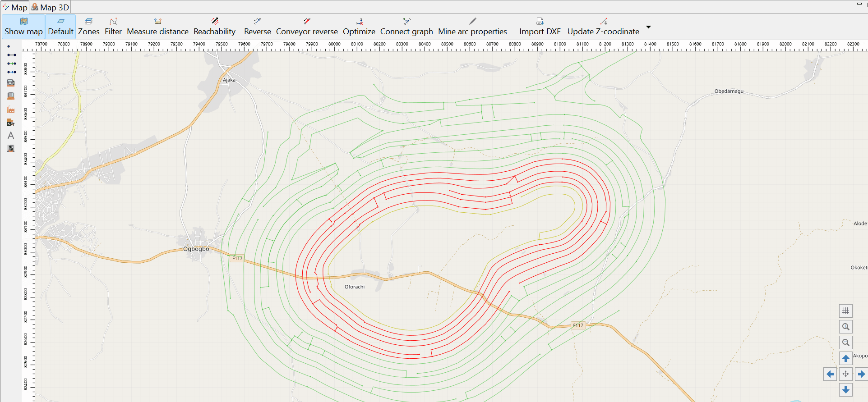Click the Ogbogbo town label

point(196,249)
